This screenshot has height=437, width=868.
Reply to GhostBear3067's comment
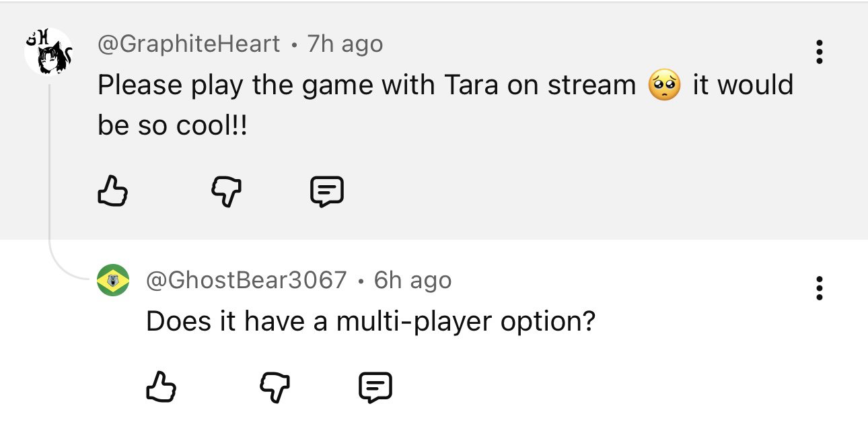(375, 387)
